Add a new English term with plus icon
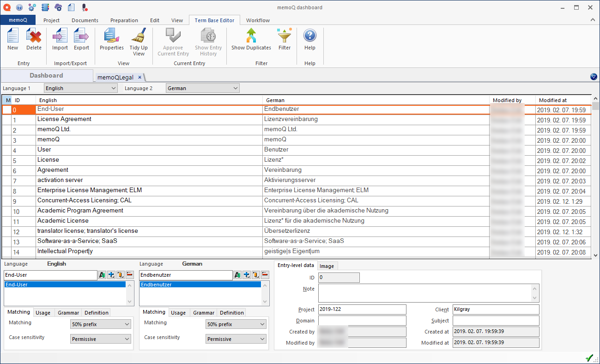The height and width of the screenshot is (364, 600). [111, 275]
